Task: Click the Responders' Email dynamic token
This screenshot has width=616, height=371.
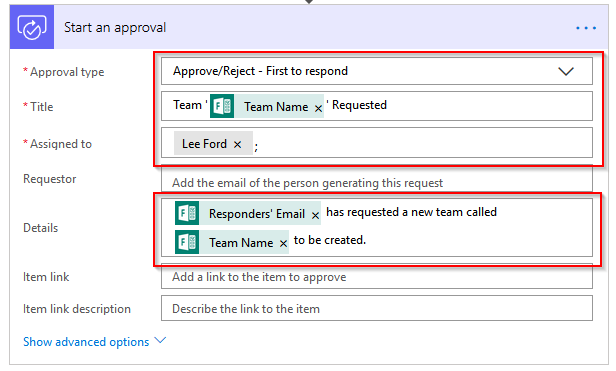Action: pos(257,213)
